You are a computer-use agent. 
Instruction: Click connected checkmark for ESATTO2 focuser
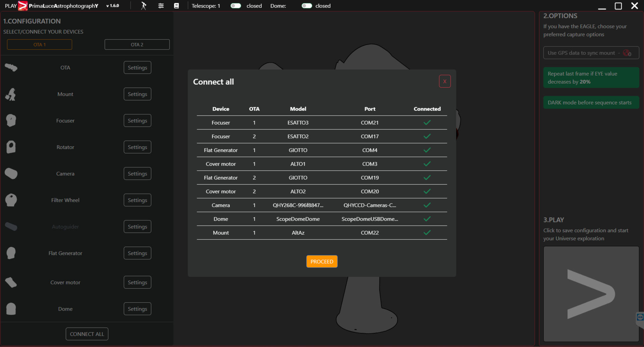point(427,136)
